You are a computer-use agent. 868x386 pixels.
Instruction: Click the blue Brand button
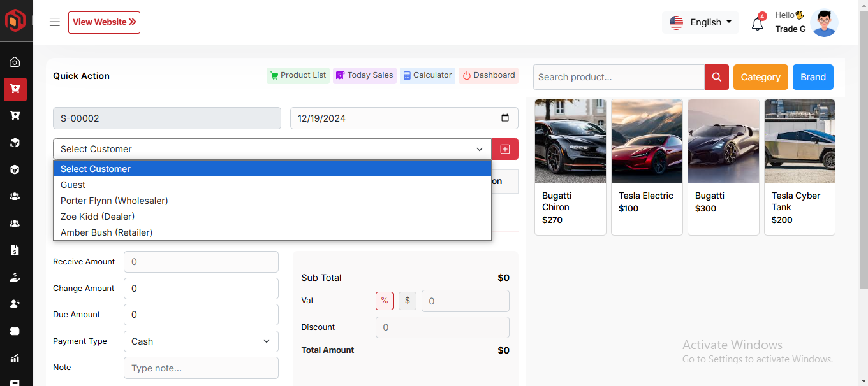tap(813, 77)
